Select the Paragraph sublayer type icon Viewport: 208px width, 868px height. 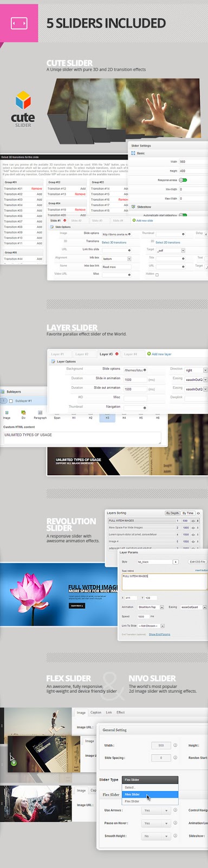(40, 412)
